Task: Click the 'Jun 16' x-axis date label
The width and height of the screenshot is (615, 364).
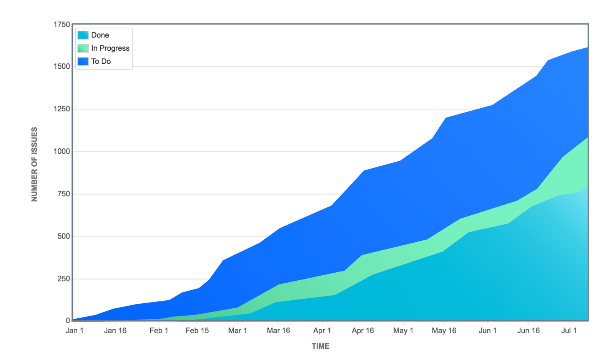Action: point(528,331)
